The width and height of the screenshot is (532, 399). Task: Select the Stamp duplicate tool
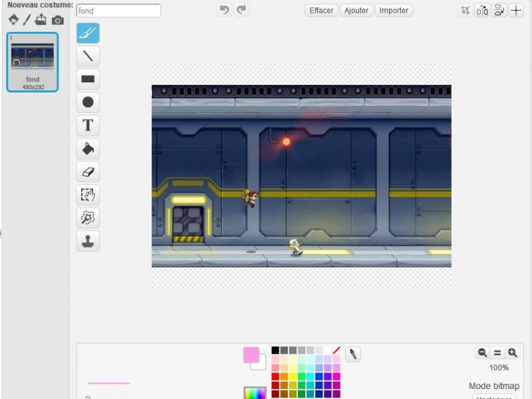click(x=88, y=241)
